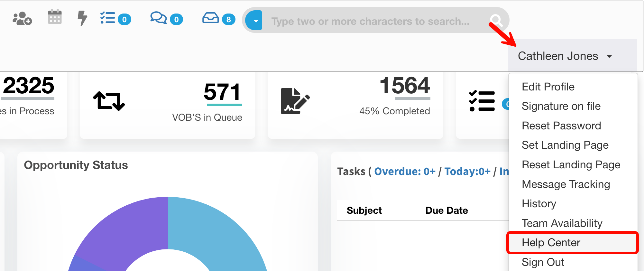Select Edit Profile from user menu
644x271 pixels.
[548, 87]
